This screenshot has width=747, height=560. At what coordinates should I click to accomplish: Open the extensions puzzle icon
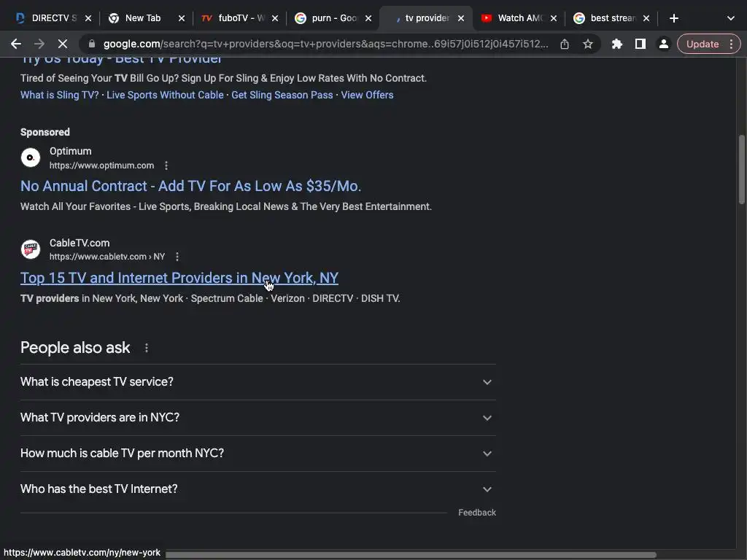(x=617, y=44)
